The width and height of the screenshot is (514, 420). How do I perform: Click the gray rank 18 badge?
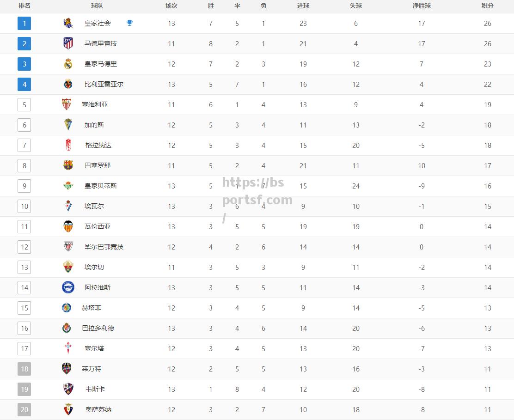(x=24, y=369)
